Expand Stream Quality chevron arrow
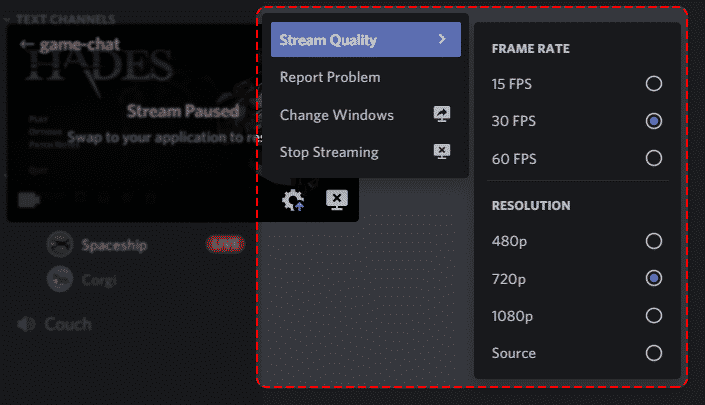Image resolution: width=705 pixels, height=405 pixels. [x=442, y=40]
